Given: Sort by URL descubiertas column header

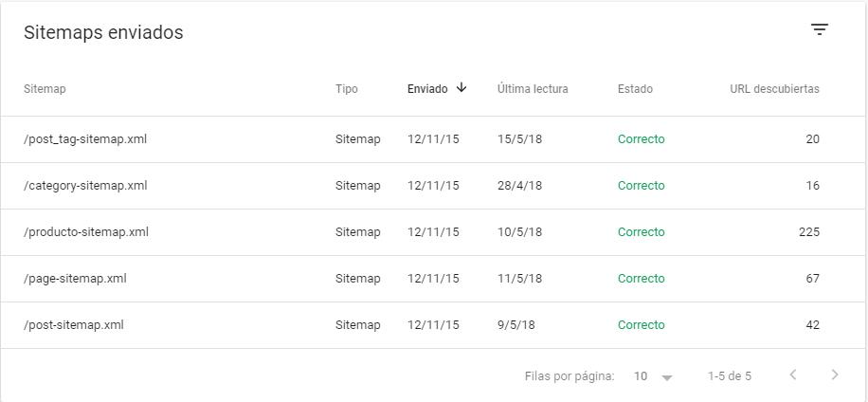Looking at the screenshot, I should coord(774,89).
